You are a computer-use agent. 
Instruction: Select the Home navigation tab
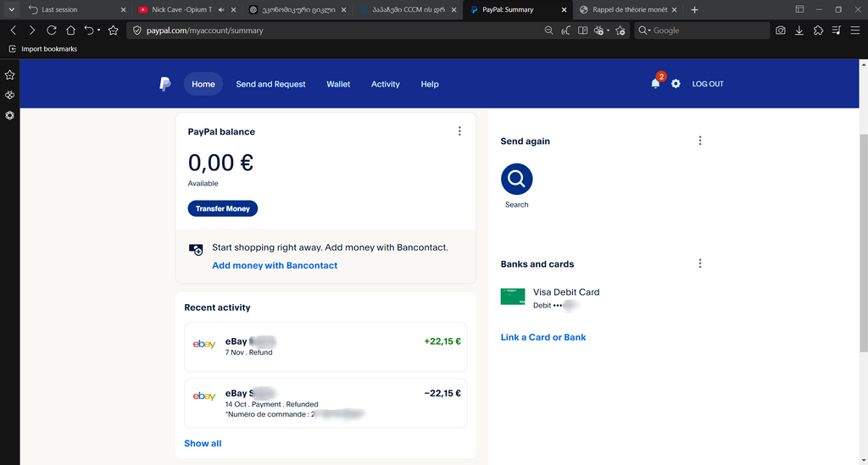203,84
